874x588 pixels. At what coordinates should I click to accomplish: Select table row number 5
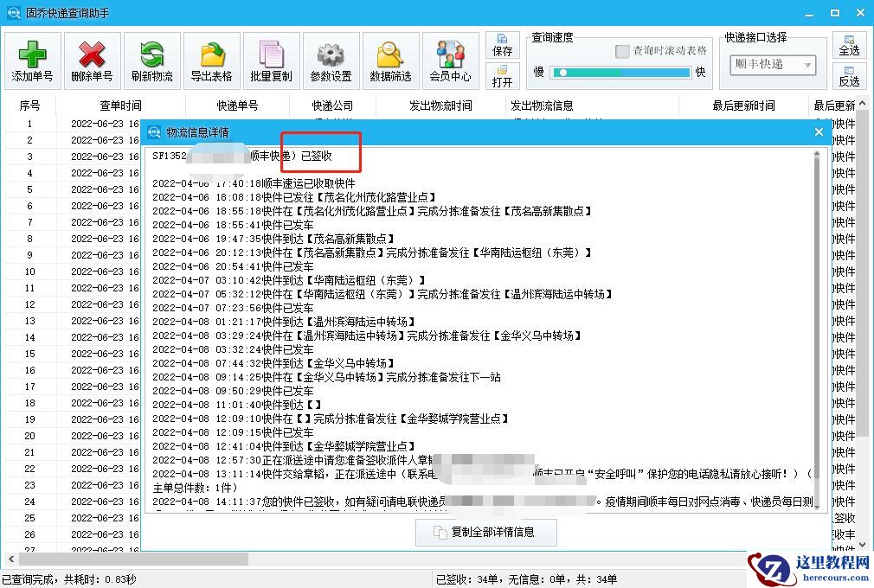(x=29, y=189)
